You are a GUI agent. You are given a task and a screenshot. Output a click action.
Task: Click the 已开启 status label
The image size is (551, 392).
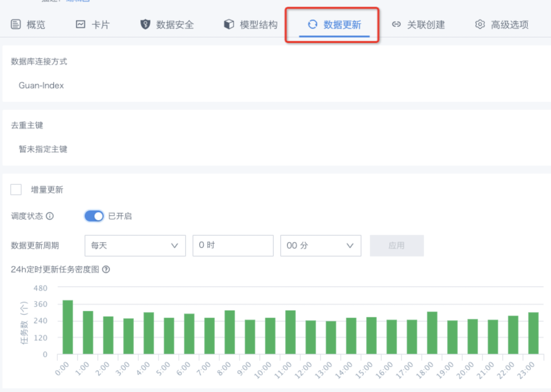[x=120, y=216]
